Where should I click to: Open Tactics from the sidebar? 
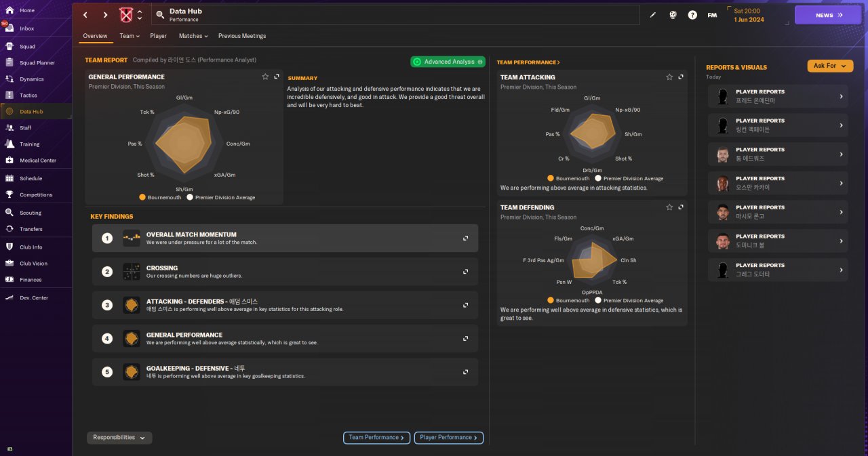tap(28, 96)
